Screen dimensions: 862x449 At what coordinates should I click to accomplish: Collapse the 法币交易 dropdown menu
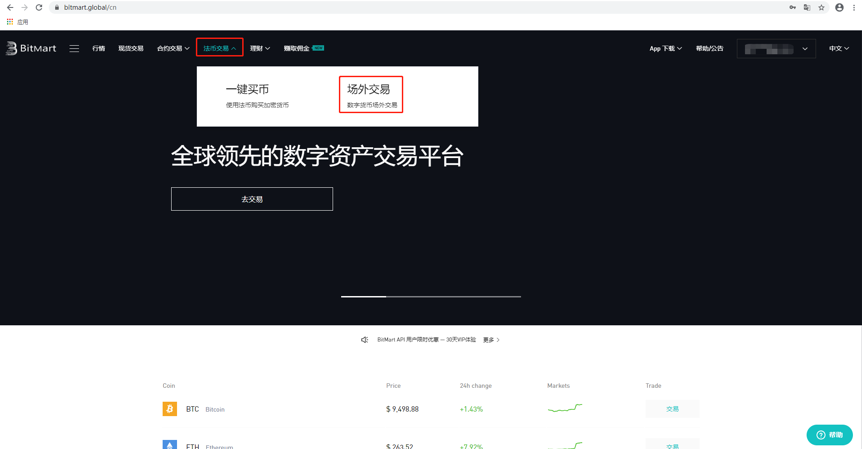point(219,48)
